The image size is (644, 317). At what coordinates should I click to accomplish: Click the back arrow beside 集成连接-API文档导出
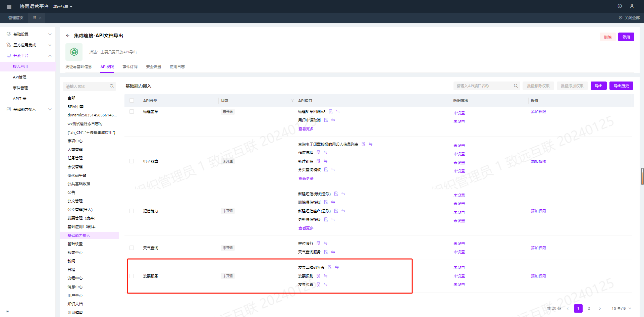tap(68, 36)
